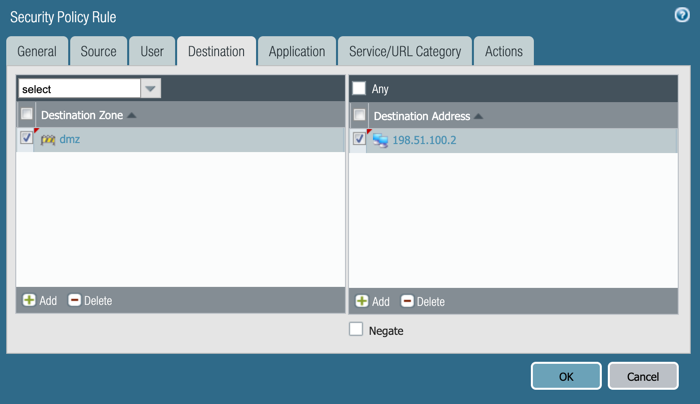This screenshot has height=404, width=700.
Task: Switch to the Source tab
Action: click(x=98, y=51)
